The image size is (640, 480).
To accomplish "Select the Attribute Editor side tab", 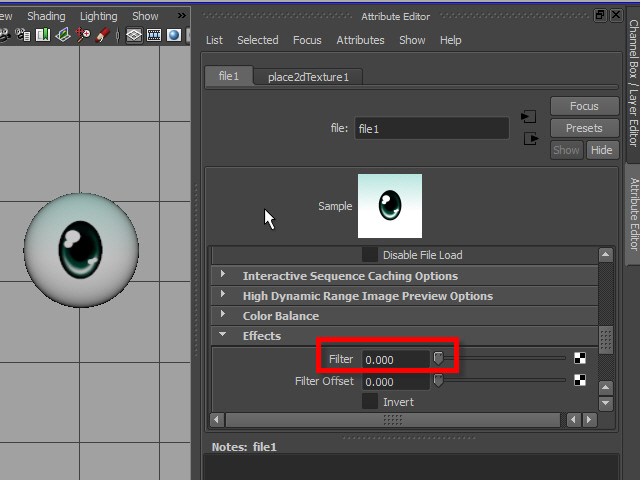I will pyautogui.click(x=633, y=214).
